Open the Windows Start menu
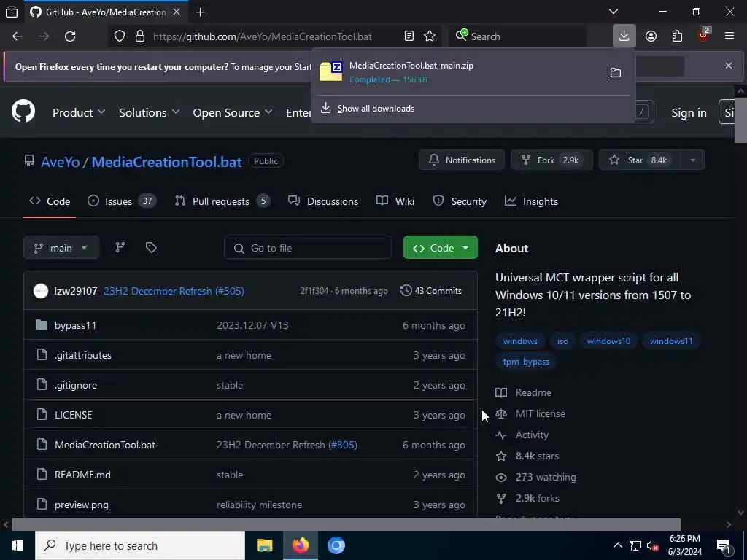This screenshot has width=747, height=560. [18, 545]
